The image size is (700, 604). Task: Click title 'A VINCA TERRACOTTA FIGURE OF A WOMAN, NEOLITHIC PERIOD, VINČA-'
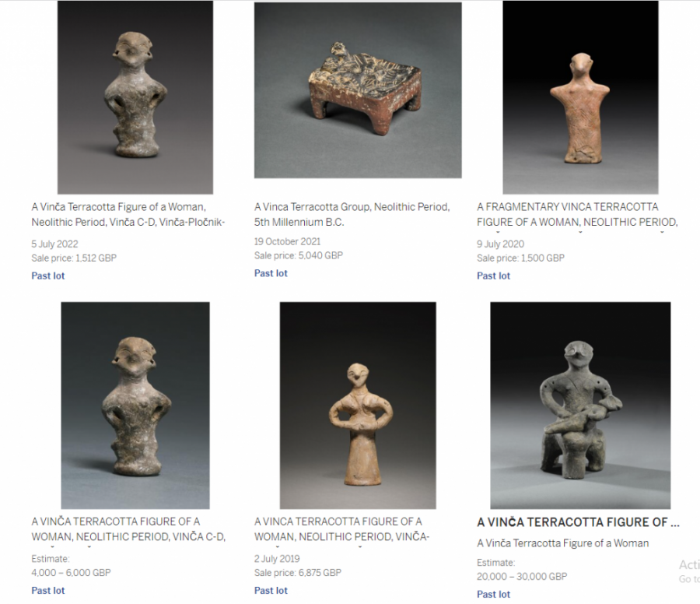click(x=341, y=529)
